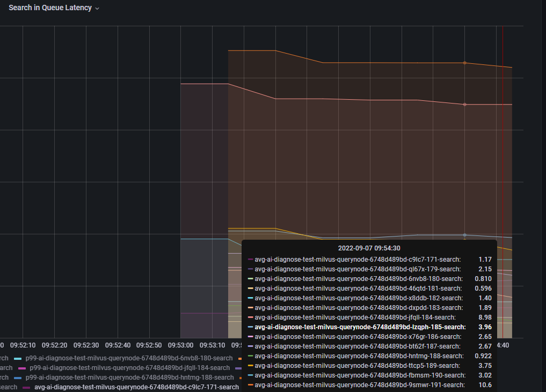
Task: Click the orange dot beside dxpdd-183 in tooltip
Action: coord(250,307)
